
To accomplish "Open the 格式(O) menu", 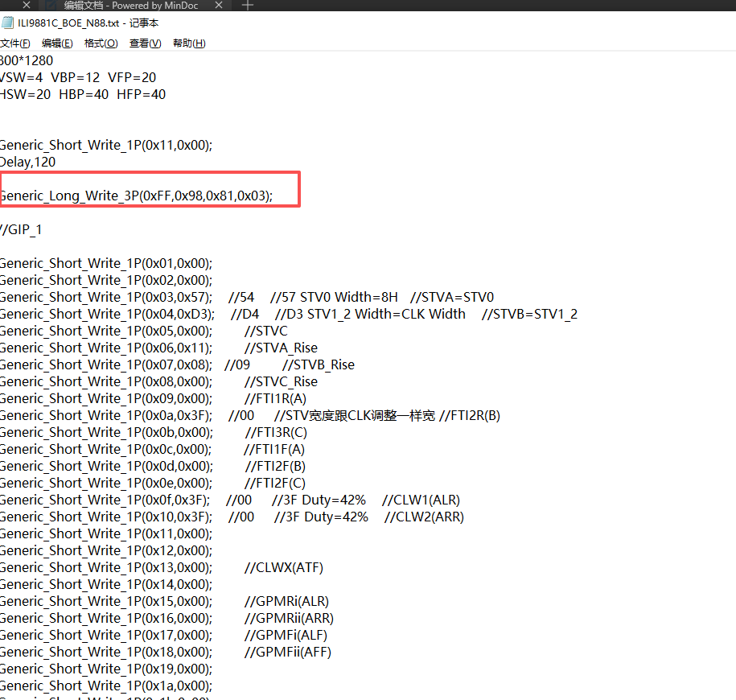I will pyautogui.click(x=101, y=43).
